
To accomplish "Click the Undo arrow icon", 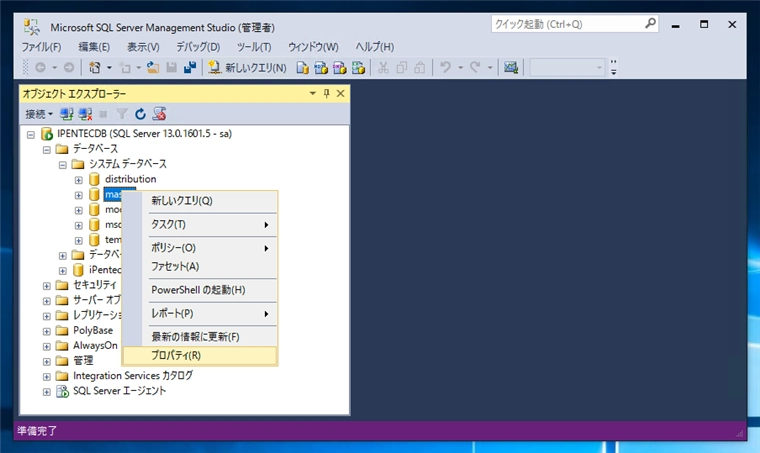I will click(445, 67).
